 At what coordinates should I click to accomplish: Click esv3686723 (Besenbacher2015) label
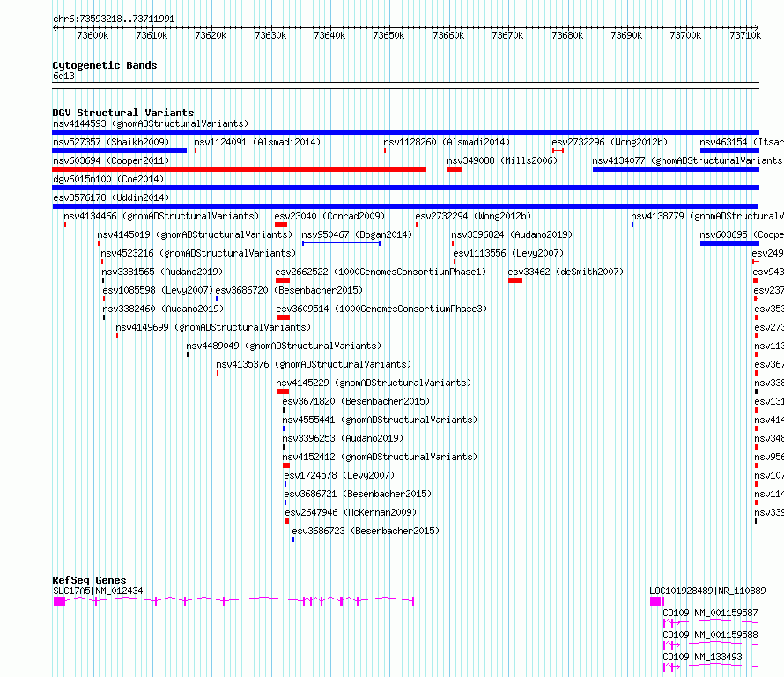coord(366,531)
